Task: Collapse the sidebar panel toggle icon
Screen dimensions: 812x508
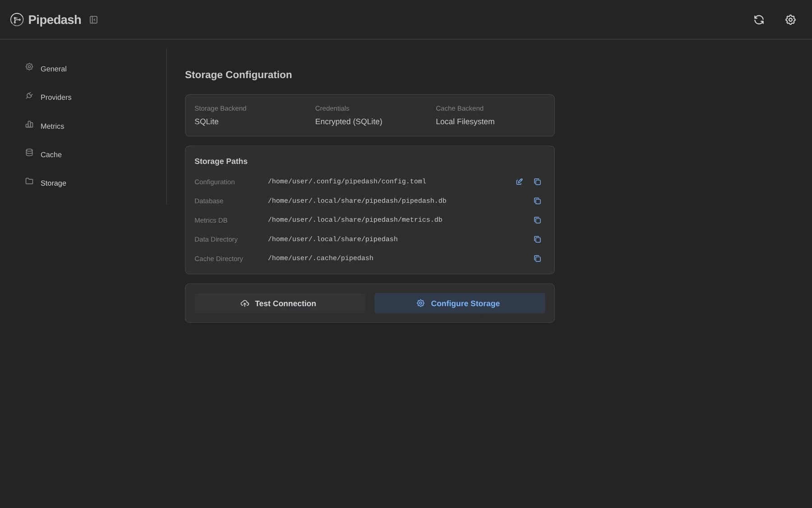Action: (93, 20)
